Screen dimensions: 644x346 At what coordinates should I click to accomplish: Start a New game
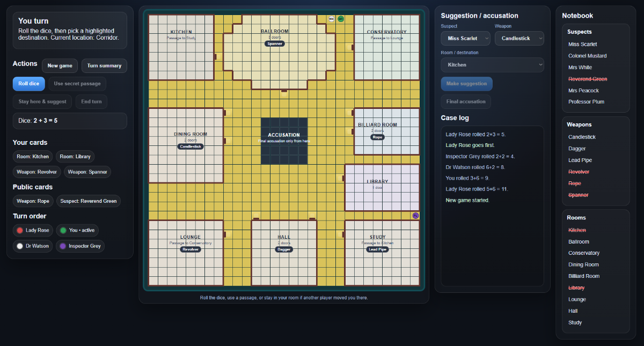60,66
